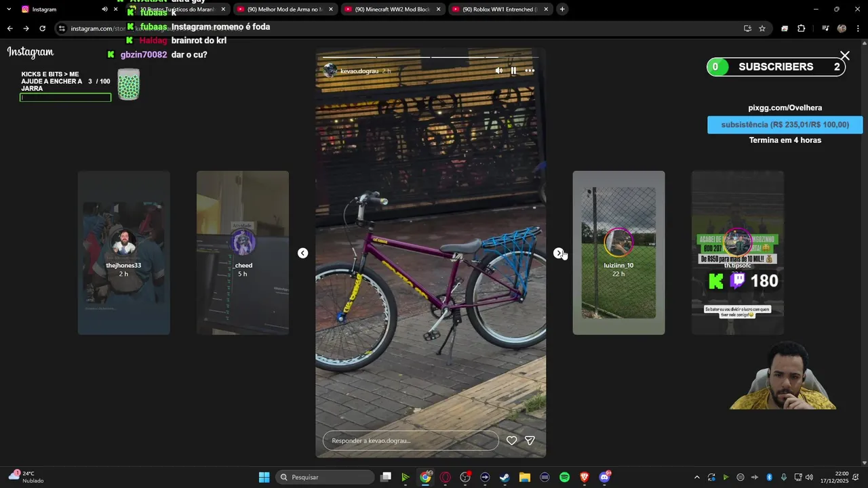Reload the Instagram page

click(42, 28)
